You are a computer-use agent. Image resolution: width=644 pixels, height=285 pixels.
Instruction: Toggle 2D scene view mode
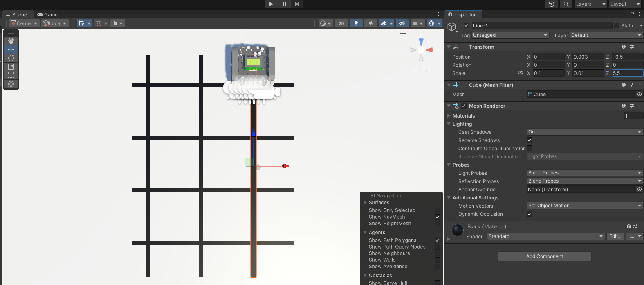tap(341, 23)
